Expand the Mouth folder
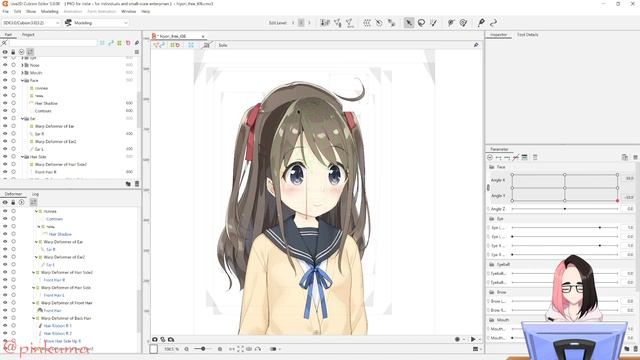 click(x=22, y=73)
